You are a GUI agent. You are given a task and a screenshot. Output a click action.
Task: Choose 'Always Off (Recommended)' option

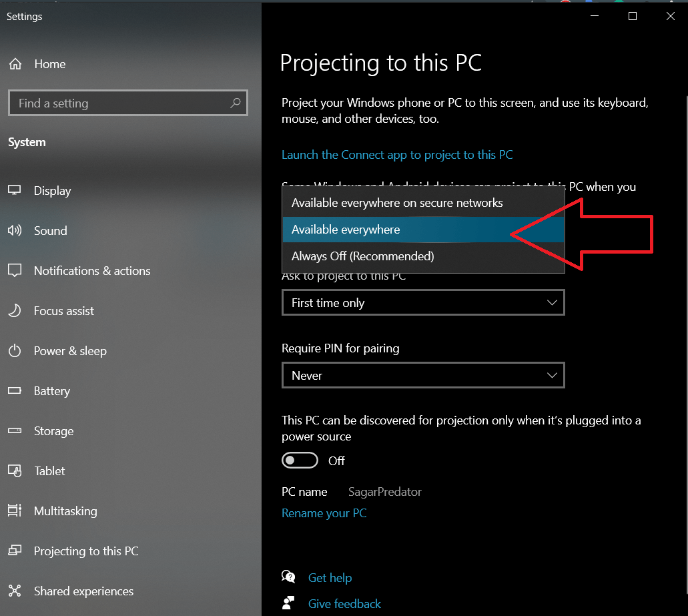(362, 256)
